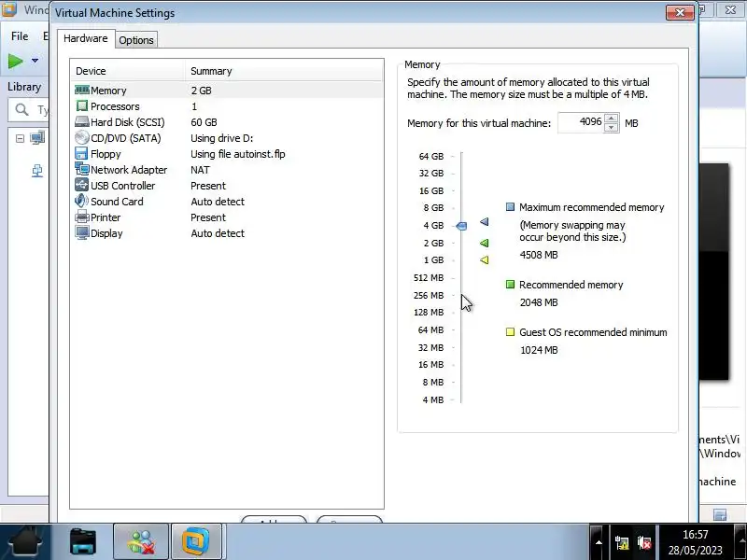Click the green Power On play icon
747x560 pixels.
[x=16, y=61]
